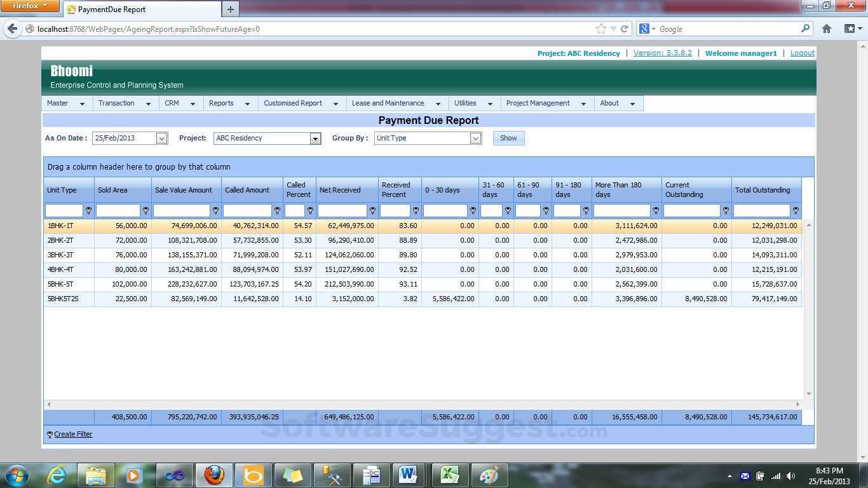Open address bar history dropdown arrow
The image size is (868, 488).
pyautogui.click(x=613, y=29)
